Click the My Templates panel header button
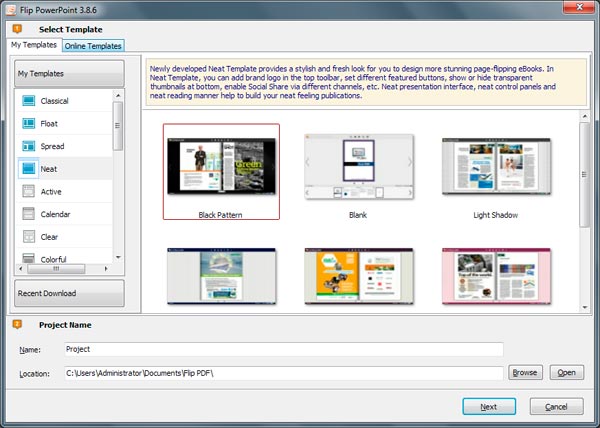Viewport: 600px width, 428px height. click(x=69, y=73)
